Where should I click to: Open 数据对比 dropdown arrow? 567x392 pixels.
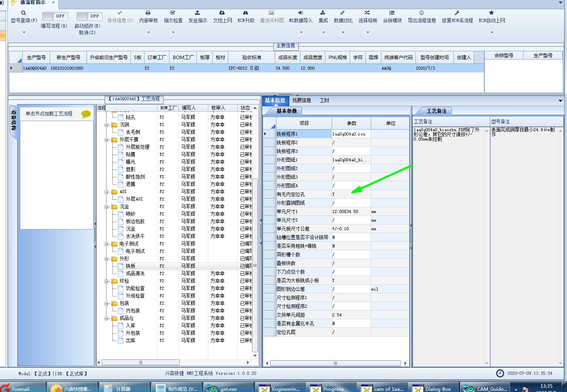click(x=343, y=32)
